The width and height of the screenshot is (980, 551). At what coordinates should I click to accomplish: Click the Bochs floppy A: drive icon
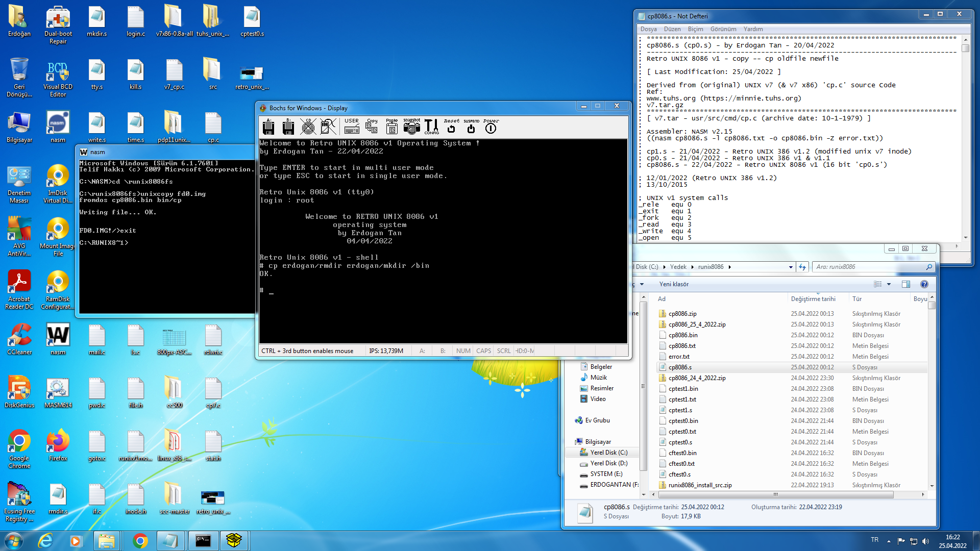[x=268, y=127]
